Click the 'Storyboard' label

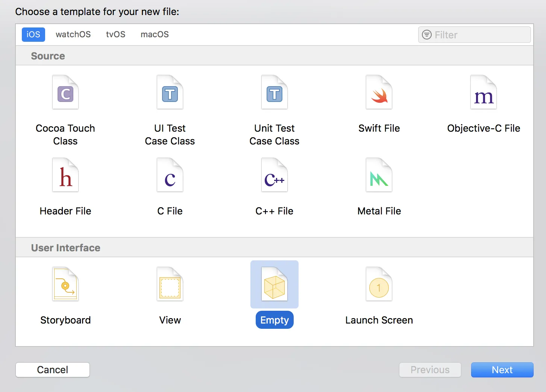click(65, 320)
